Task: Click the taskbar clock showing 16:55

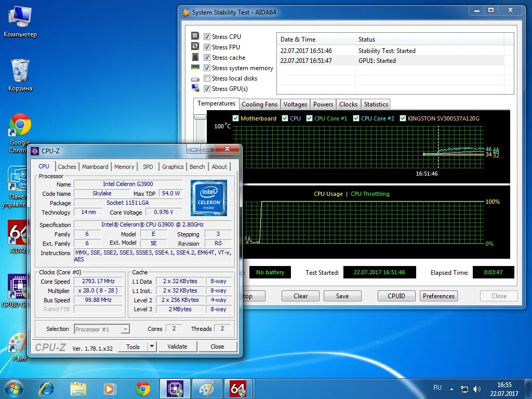Action: 504,389
